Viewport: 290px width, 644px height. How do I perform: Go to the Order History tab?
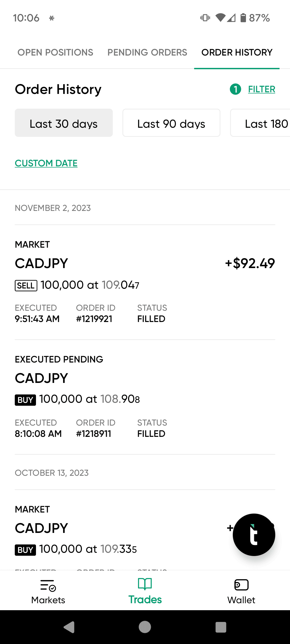coord(237,52)
